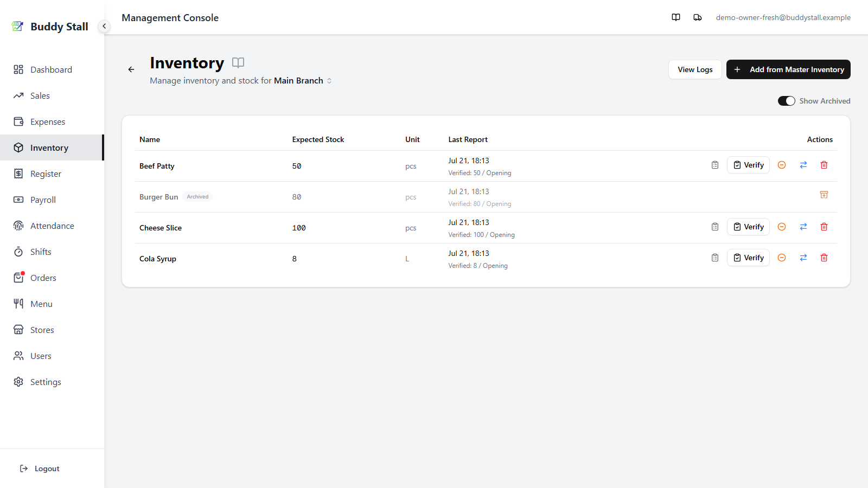This screenshot has width=868, height=488.
Task: Open the clipboard report icon for Beef Patty
Action: [x=715, y=165]
